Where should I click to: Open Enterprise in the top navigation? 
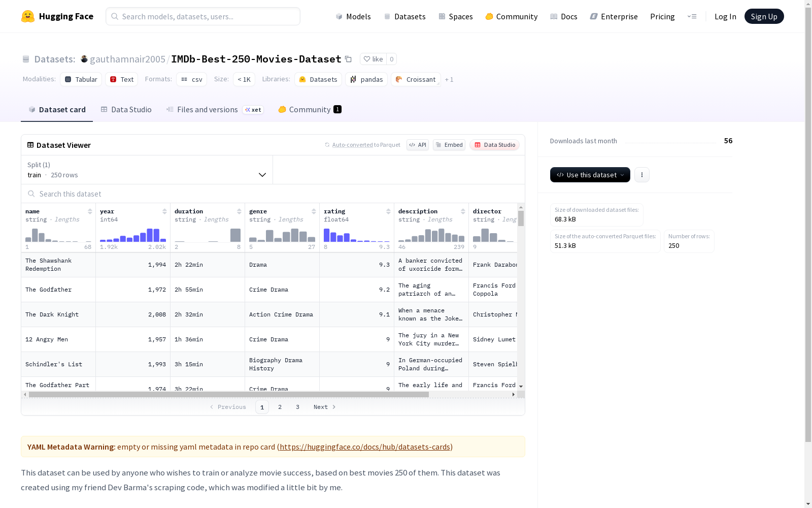pos(614,16)
